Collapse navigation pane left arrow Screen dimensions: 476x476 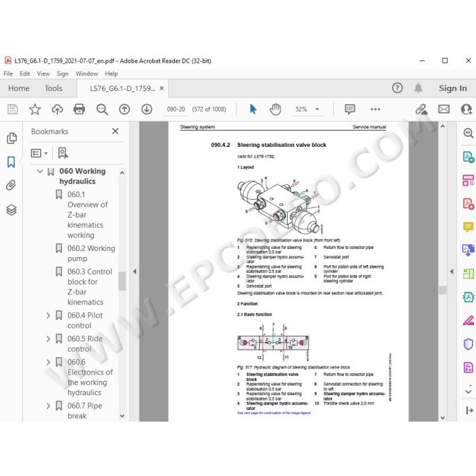[x=135, y=271]
